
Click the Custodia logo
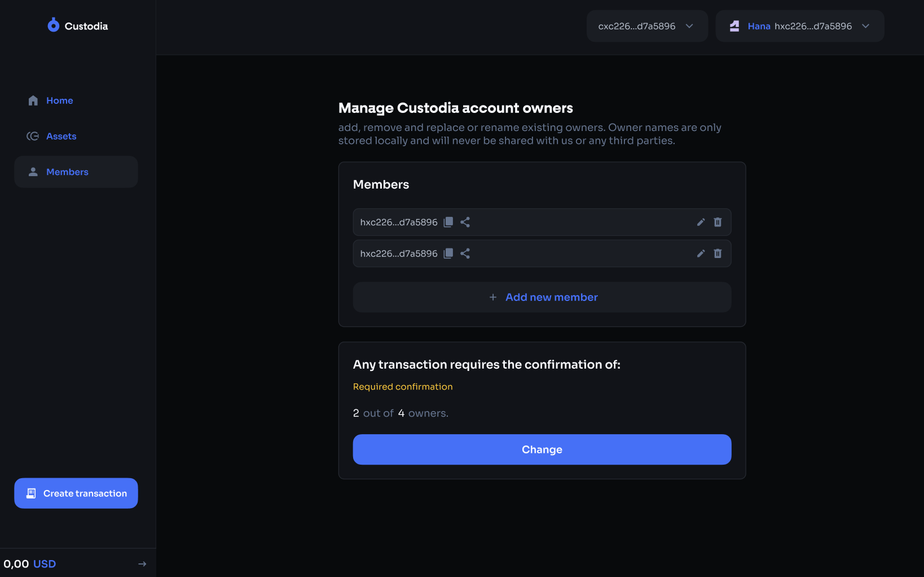(x=78, y=25)
